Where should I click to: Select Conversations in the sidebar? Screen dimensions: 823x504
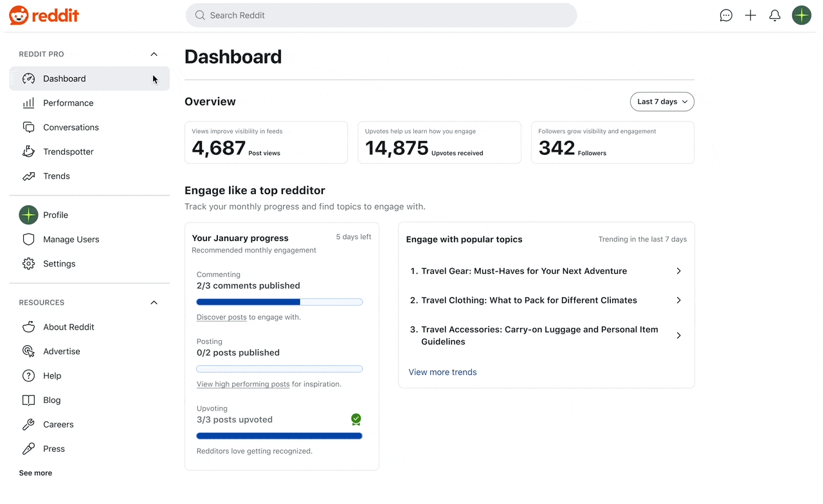click(71, 127)
